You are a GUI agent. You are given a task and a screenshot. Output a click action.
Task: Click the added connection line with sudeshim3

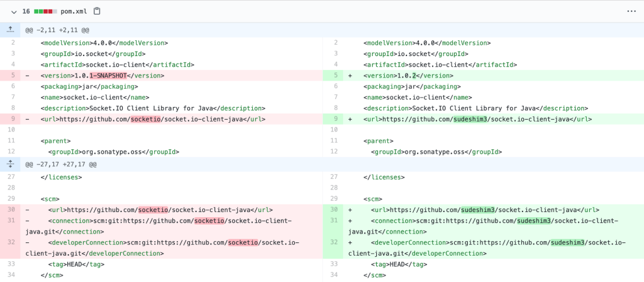point(494,226)
